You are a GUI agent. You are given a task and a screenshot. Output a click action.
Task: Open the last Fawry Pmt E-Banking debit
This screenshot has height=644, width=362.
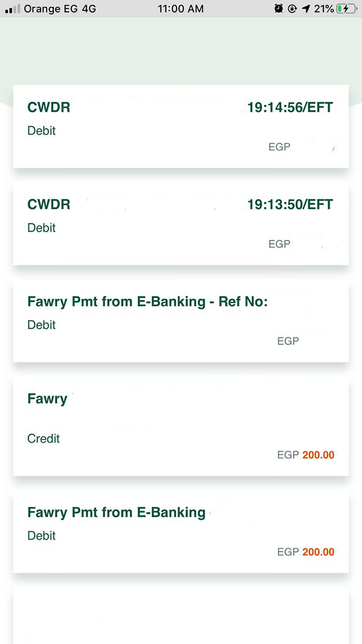(181, 531)
